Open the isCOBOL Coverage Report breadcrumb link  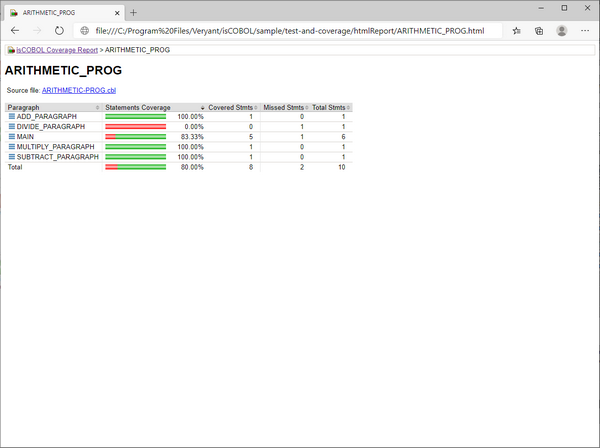(x=57, y=50)
